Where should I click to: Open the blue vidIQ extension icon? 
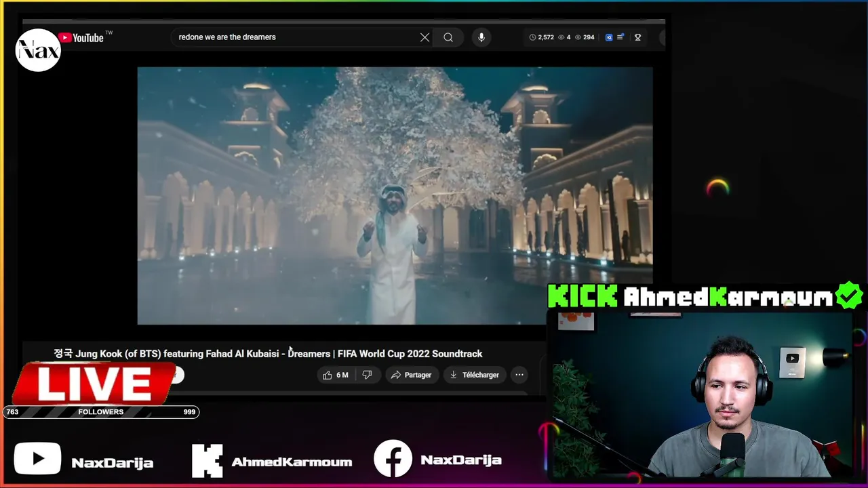[609, 37]
